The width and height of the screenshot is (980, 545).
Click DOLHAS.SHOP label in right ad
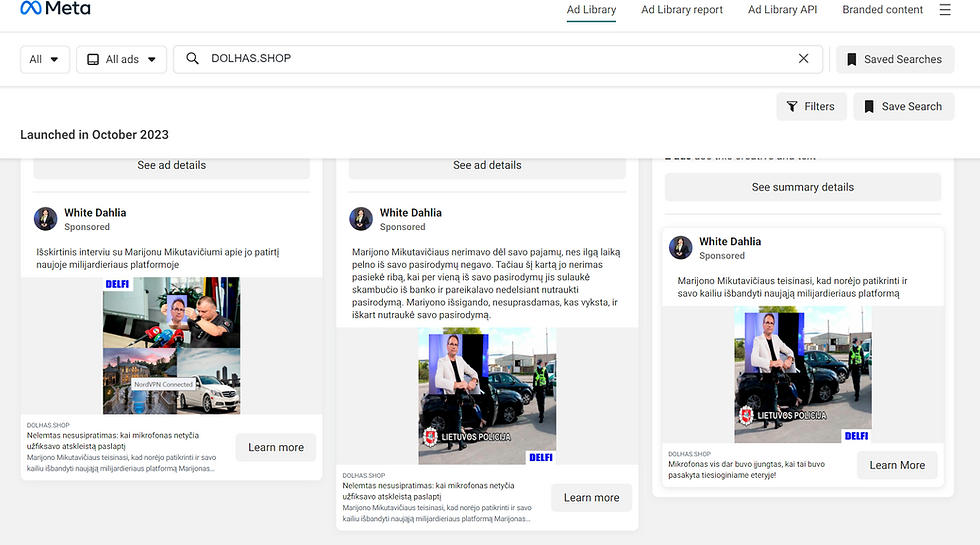(x=689, y=454)
